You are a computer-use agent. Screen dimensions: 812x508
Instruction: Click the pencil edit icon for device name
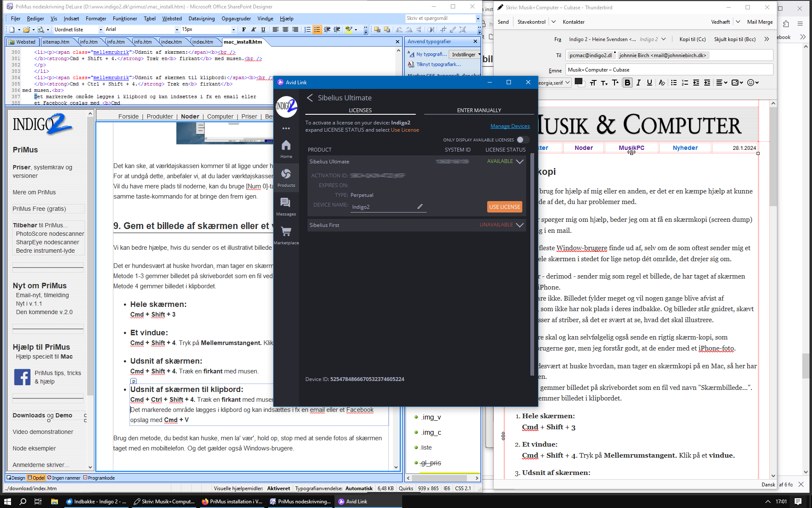[x=420, y=207]
